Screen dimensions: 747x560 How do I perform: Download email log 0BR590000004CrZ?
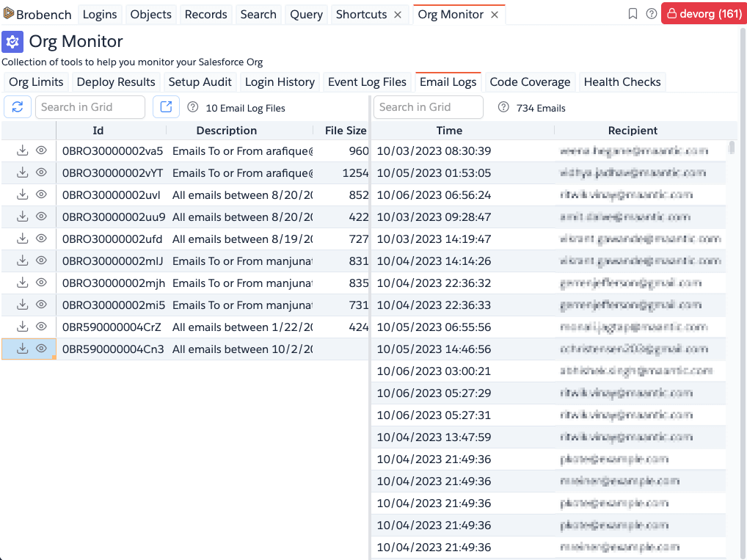click(x=23, y=327)
